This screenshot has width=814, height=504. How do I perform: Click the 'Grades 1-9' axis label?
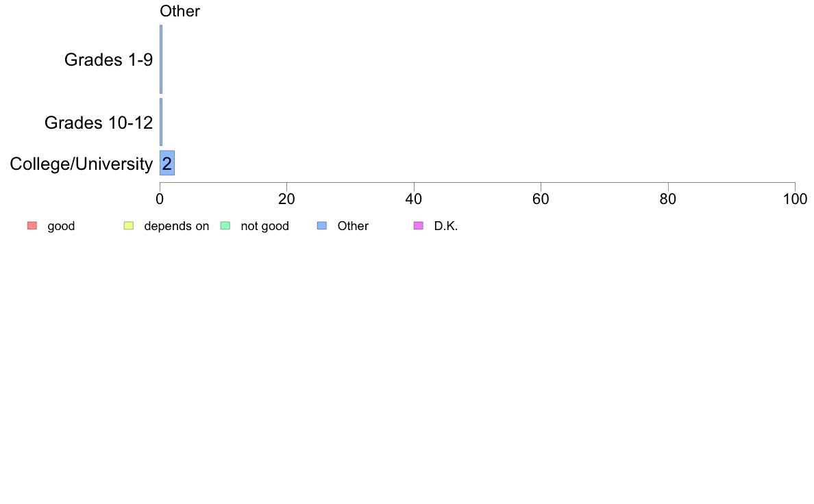click(108, 60)
